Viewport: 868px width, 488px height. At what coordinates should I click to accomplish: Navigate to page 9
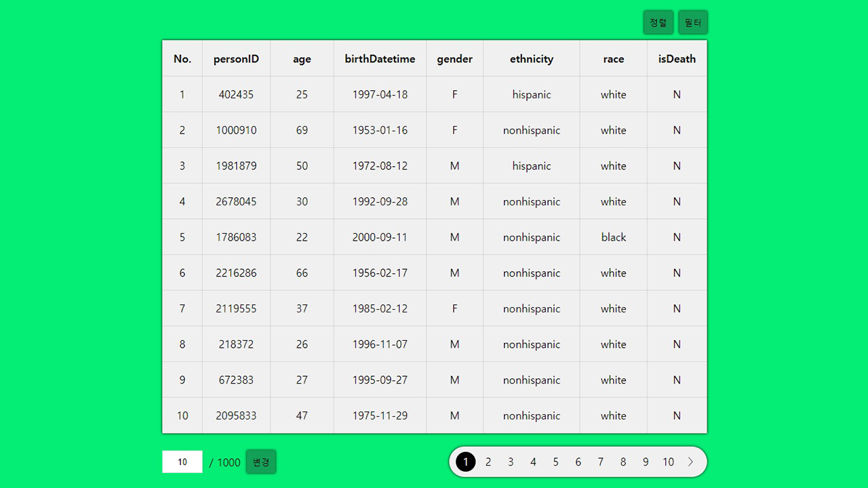[x=646, y=462]
